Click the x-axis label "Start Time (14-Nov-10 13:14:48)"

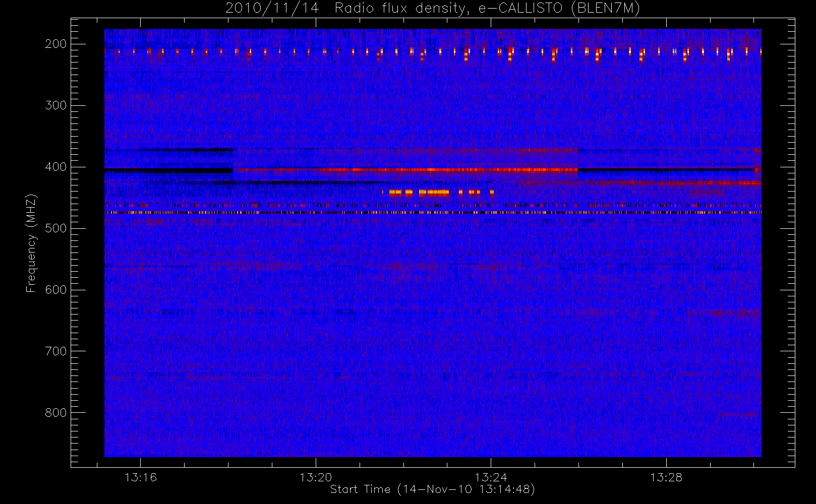432,489
